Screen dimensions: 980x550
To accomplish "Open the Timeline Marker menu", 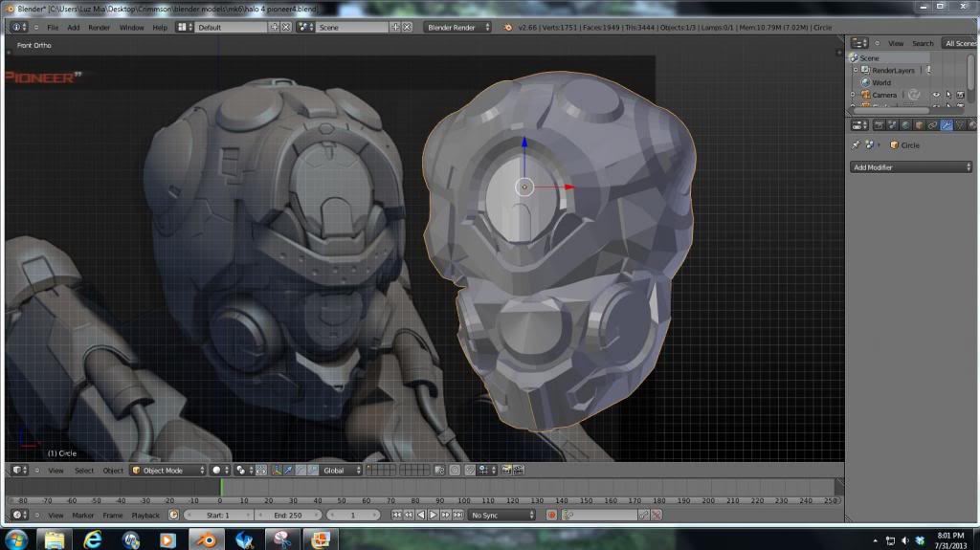I will click(x=82, y=516).
